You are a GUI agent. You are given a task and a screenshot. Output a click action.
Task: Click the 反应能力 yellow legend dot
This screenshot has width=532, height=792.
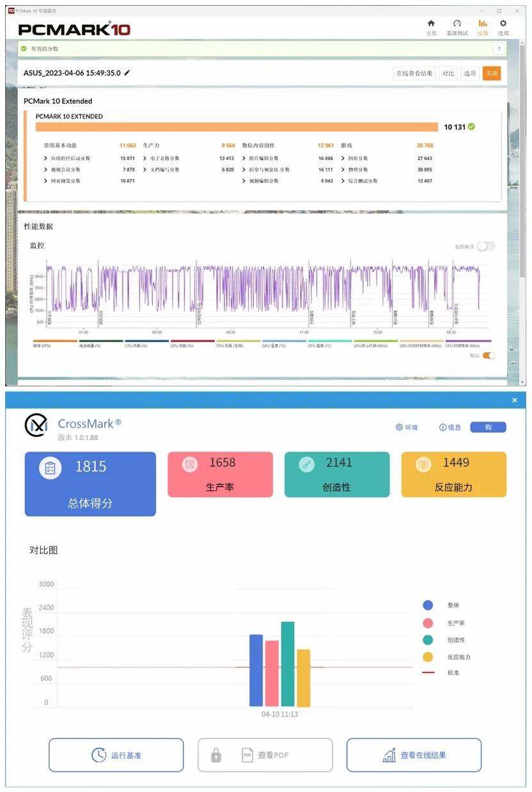[428, 657]
